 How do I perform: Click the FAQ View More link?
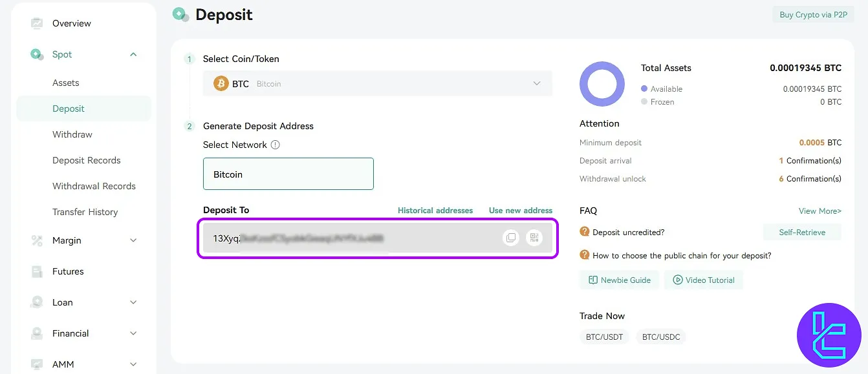point(820,211)
